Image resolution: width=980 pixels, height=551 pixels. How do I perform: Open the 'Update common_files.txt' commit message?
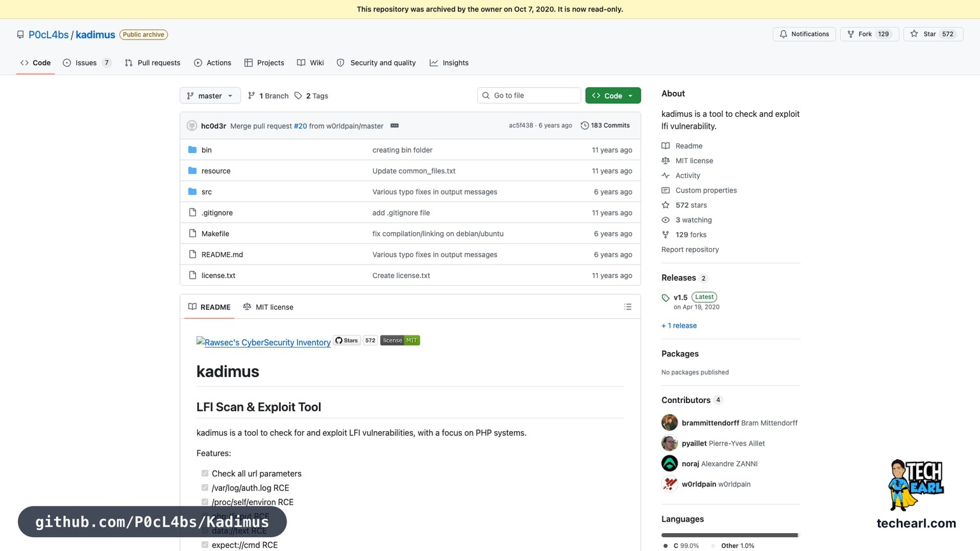click(x=413, y=171)
